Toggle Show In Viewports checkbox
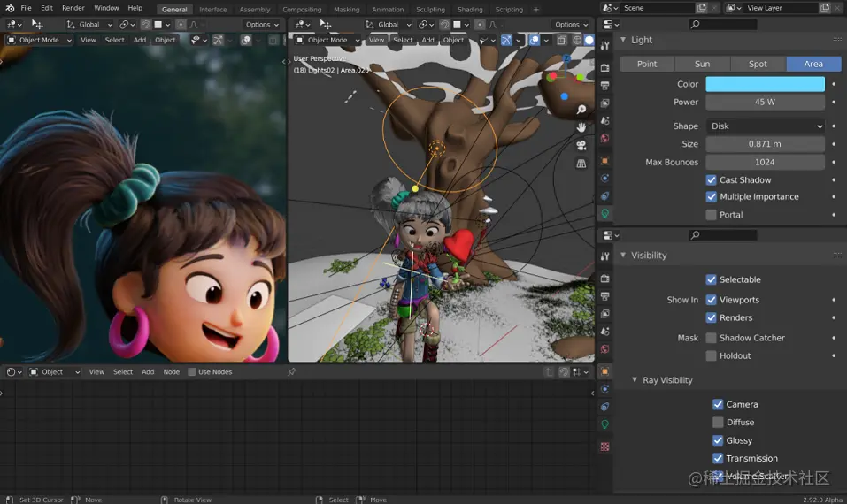 pyautogui.click(x=712, y=300)
